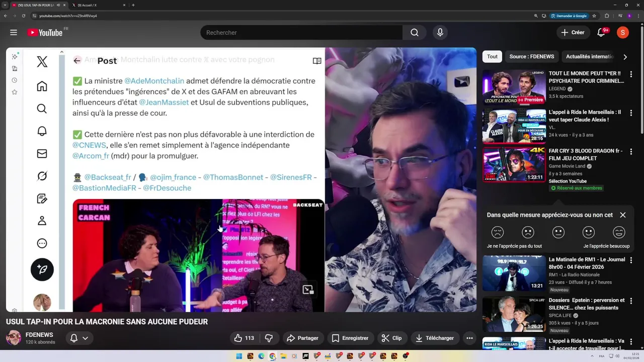Click the X logo in the video

coord(42,62)
